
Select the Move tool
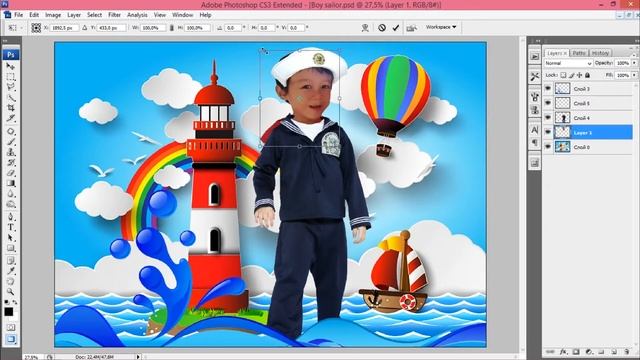pos(11,66)
